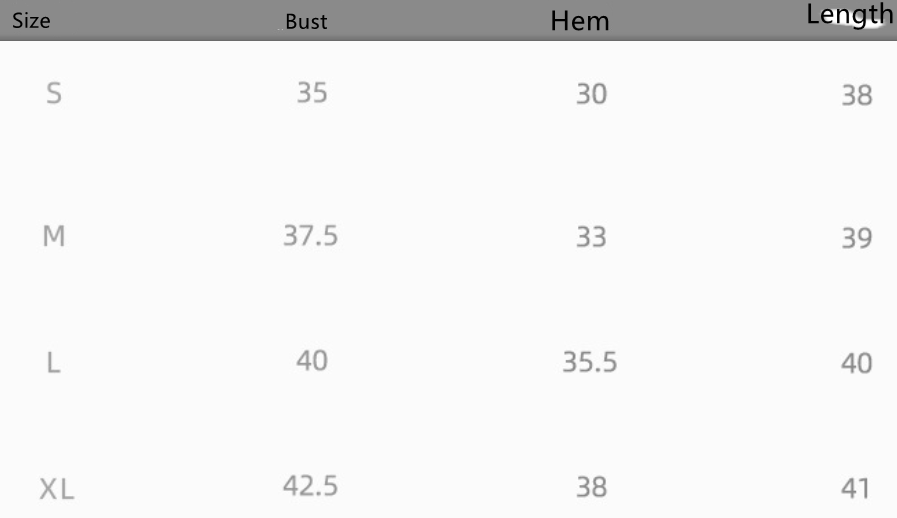Select the XL size row label
This screenshot has height=518, width=897.
(x=57, y=490)
